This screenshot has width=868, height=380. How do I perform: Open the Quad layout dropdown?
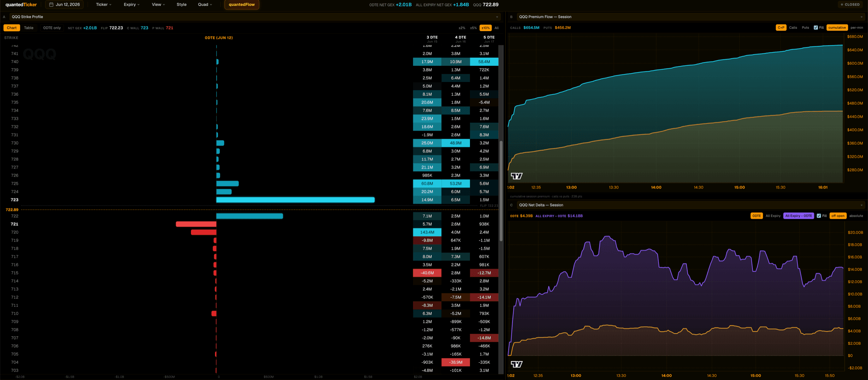coord(205,5)
